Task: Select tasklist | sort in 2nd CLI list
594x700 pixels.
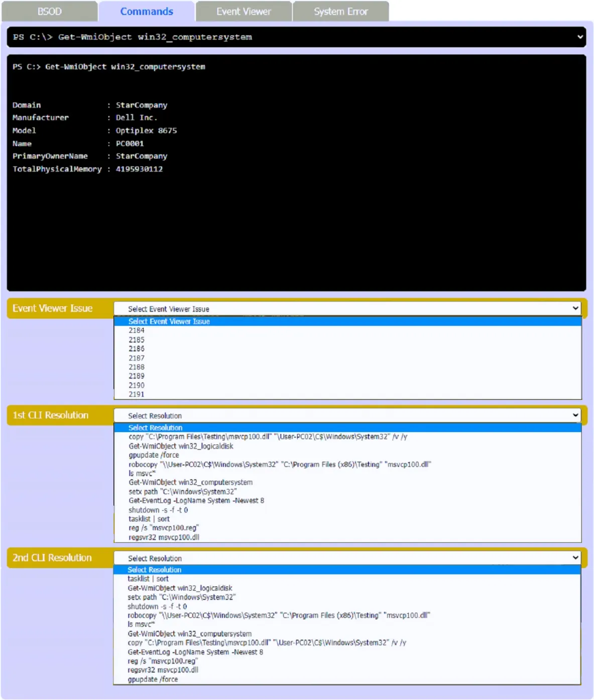Action: tap(347, 579)
